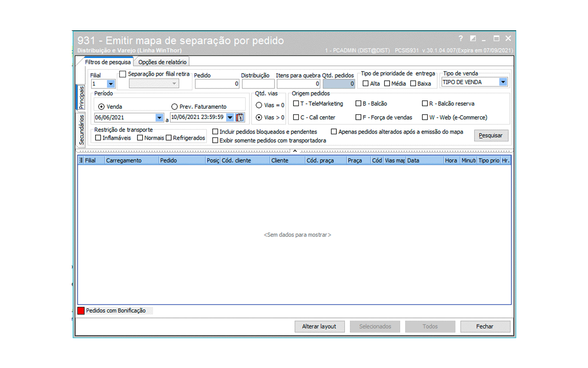Collapse the filter panel using the chevron
Viewport: 588px width, 368px height.
tap(295, 151)
